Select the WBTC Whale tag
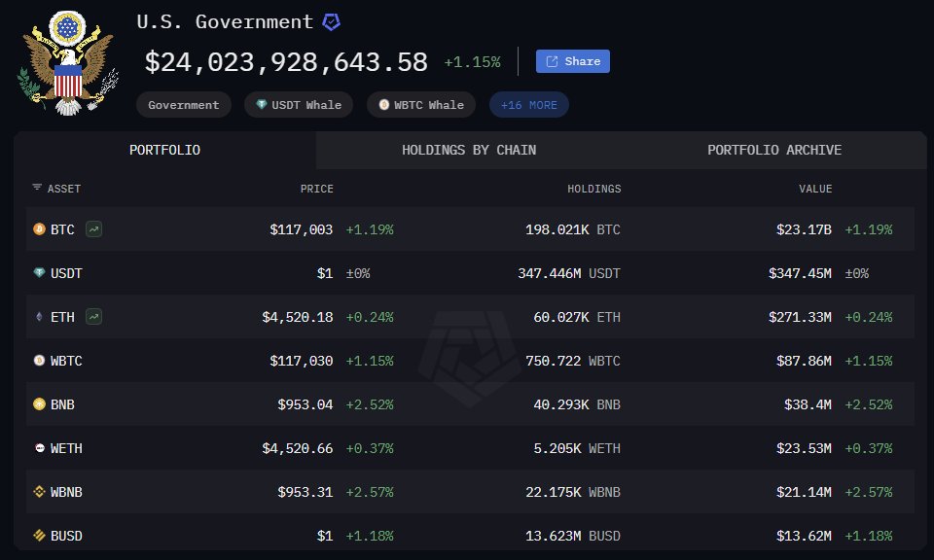 [421, 105]
